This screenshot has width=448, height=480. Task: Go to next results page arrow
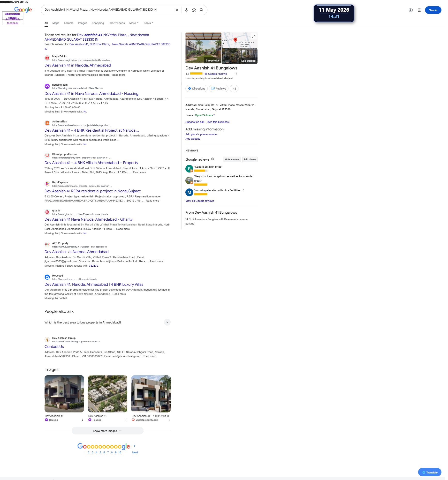tap(135, 446)
